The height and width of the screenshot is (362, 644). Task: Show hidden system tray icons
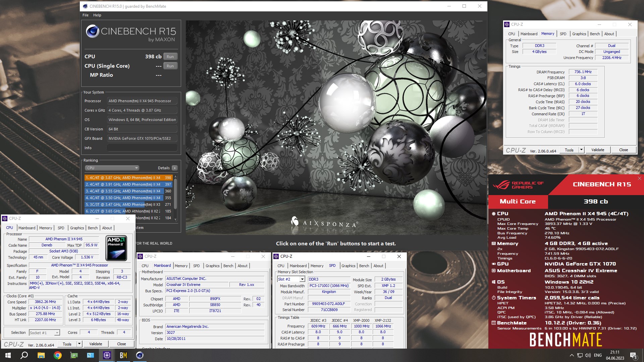572,355
